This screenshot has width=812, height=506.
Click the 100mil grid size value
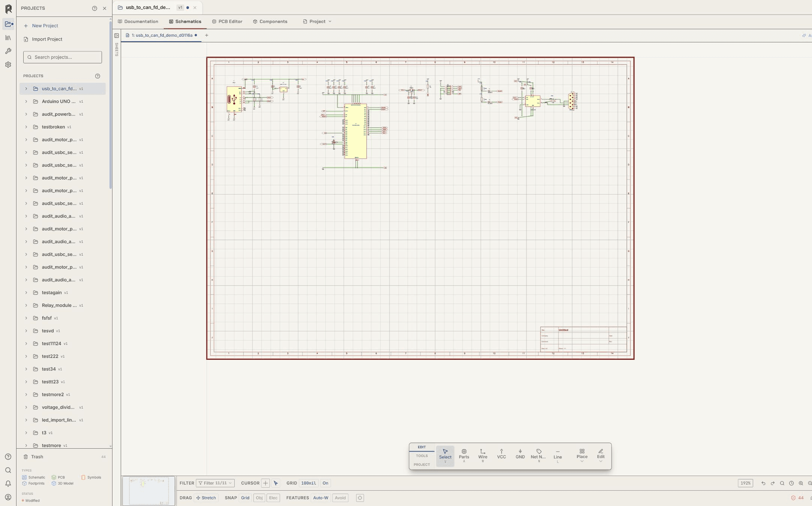pyautogui.click(x=309, y=483)
